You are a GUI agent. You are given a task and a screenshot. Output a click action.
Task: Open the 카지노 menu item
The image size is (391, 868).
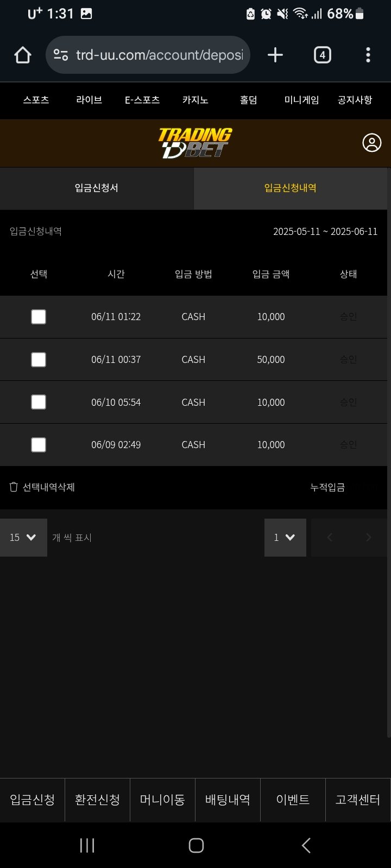pos(195,100)
